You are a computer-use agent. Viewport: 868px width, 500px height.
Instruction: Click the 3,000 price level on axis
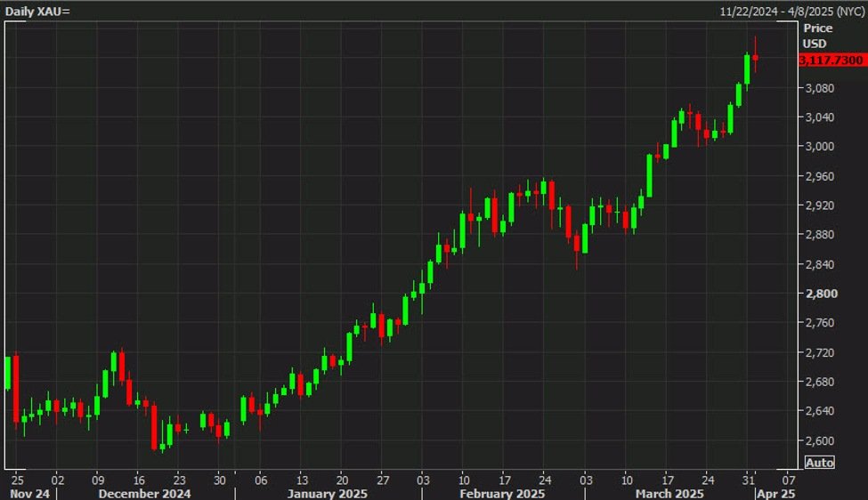(x=818, y=147)
